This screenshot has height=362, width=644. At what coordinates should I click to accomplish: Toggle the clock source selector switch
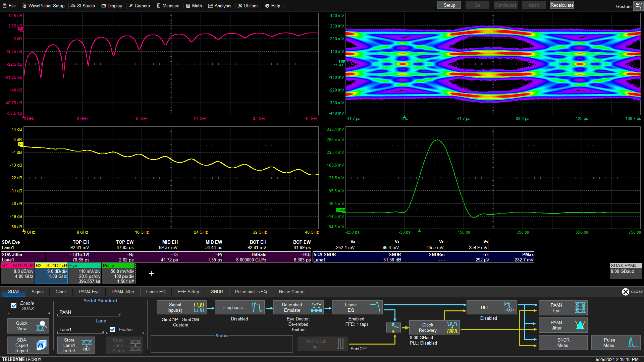393,327
